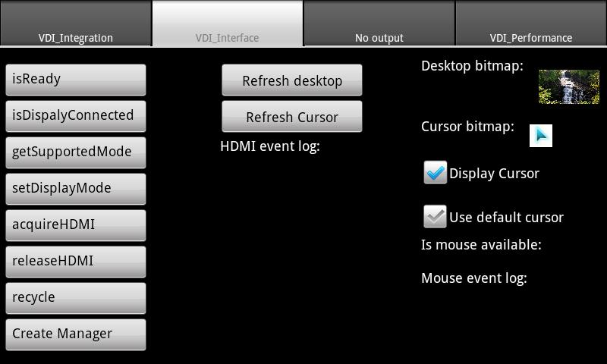Switch to the VDI_Integration tab
607x364 pixels.
click(76, 24)
